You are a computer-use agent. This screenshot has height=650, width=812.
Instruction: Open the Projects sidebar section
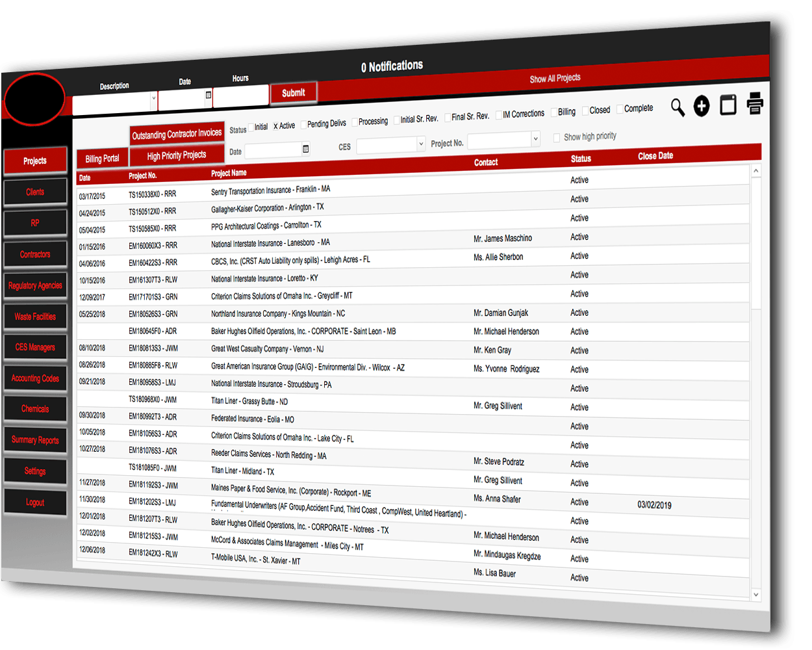tap(35, 161)
